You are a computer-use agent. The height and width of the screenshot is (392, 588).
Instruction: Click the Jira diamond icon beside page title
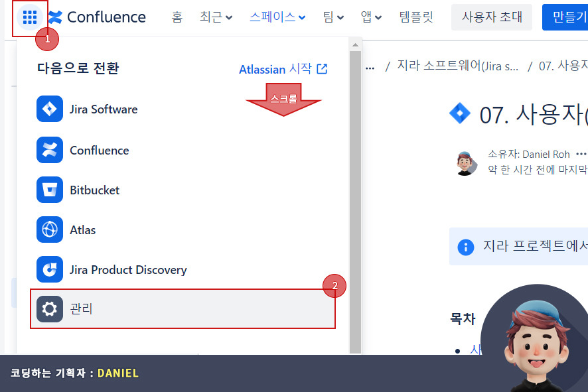click(460, 113)
